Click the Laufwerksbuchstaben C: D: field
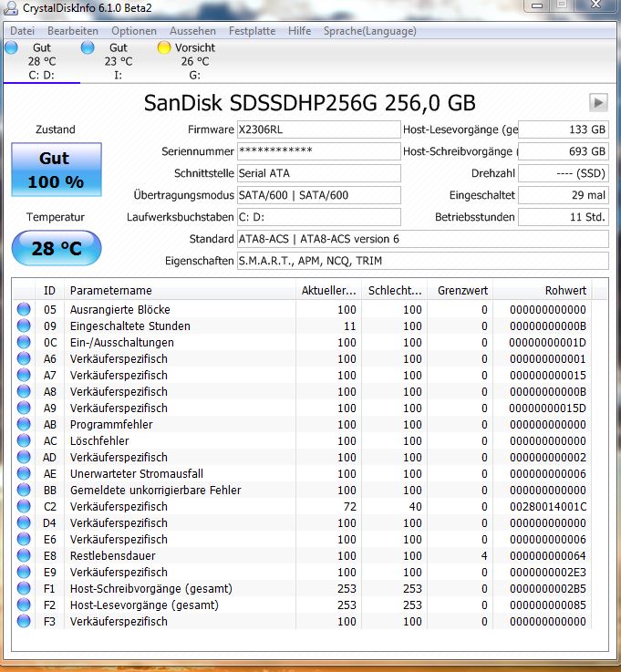The width and height of the screenshot is (621, 672). coord(319,217)
